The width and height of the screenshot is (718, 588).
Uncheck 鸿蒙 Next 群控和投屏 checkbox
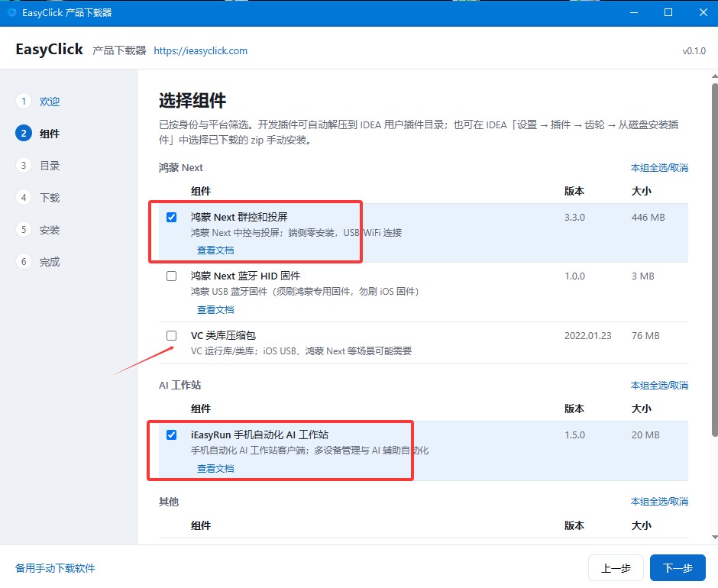click(171, 217)
